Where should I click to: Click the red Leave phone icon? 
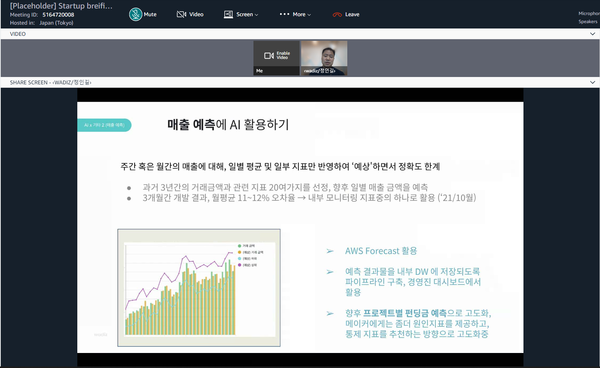point(337,15)
